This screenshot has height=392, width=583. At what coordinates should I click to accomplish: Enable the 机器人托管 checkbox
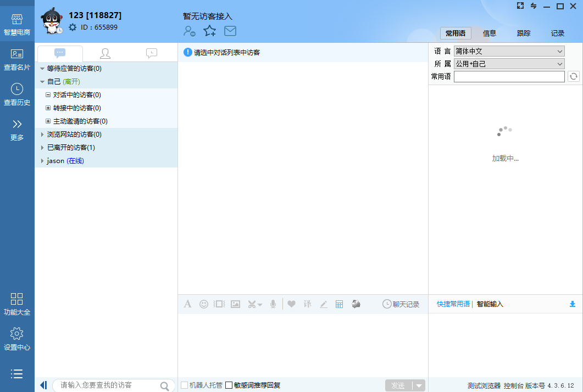pos(185,385)
